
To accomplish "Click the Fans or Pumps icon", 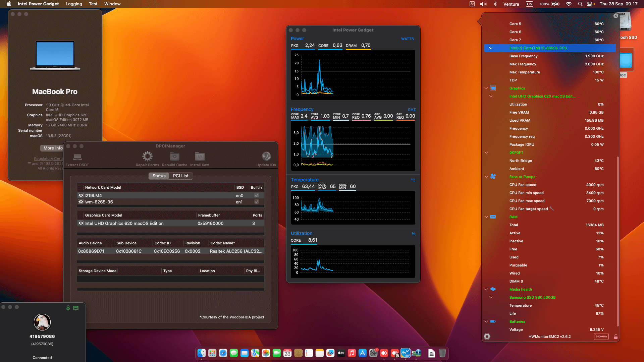I will (493, 176).
